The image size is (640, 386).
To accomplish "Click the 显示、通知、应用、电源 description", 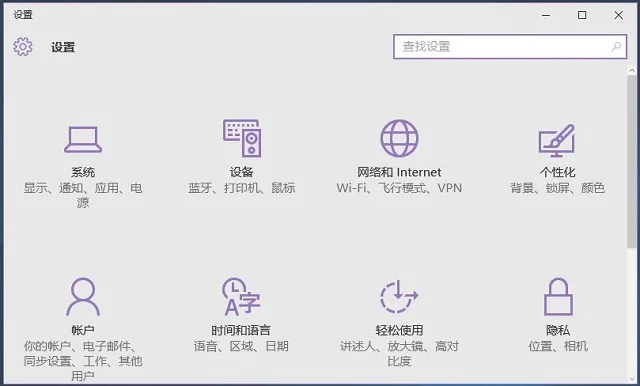I will click(83, 195).
